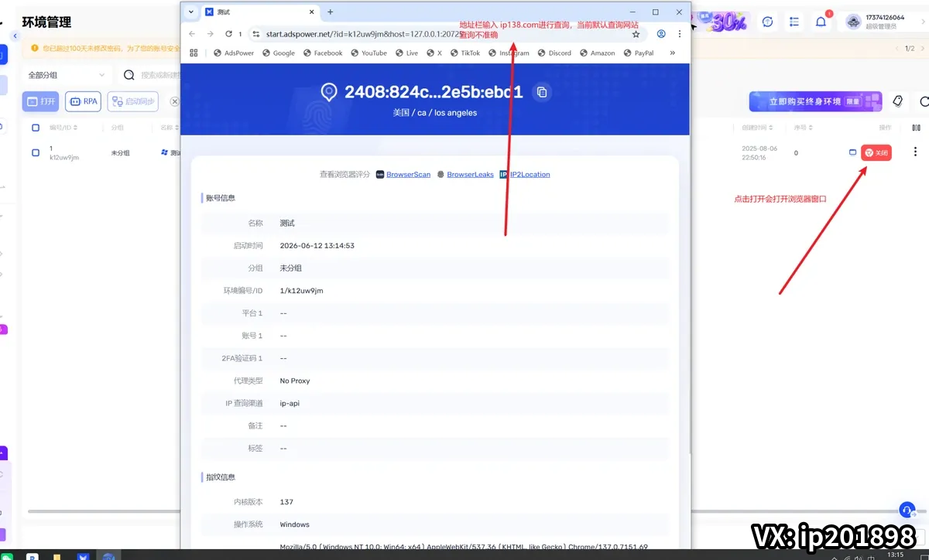Open the tab search dropdown in browser
Image resolution: width=929 pixels, height=560 pixels.
click(x=191, y=12)
